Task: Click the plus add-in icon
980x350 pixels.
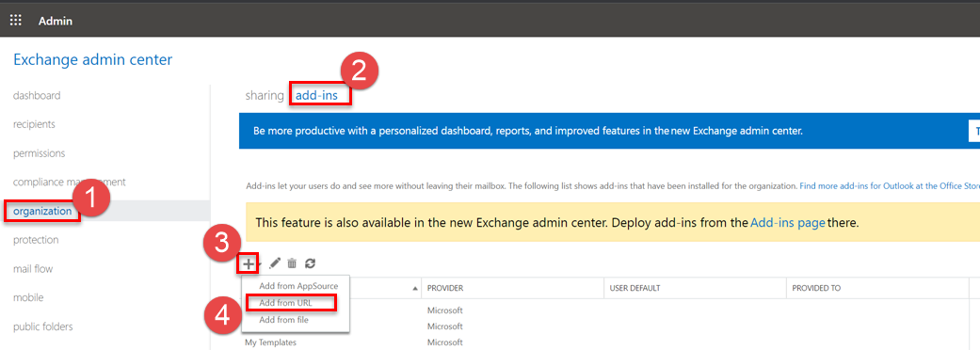Action: click(x=249, y=263)
